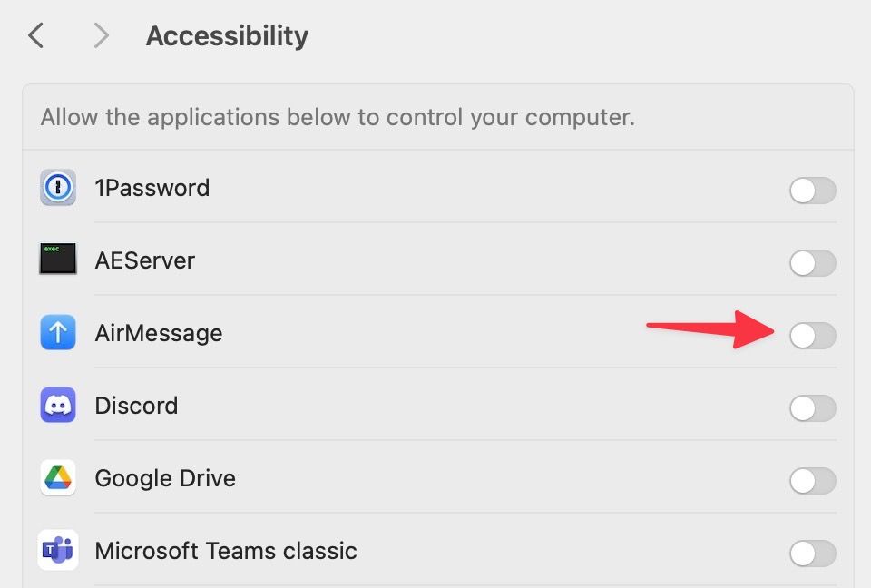This screenshot has width=871, height=588.
Task: Turn on the Discord accessibility toggle
Action: (812, 408)
